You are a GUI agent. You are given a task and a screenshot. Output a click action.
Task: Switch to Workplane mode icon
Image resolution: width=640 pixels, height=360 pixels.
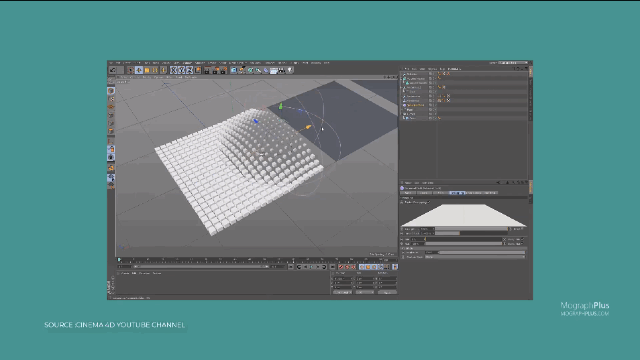tap(111, 107)
